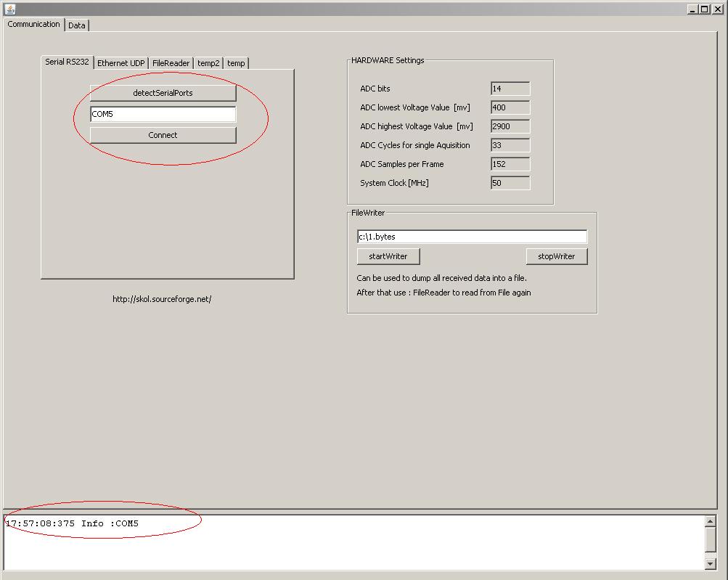Click the startWriter button
The image size is (728, 580).
(388, 256)
